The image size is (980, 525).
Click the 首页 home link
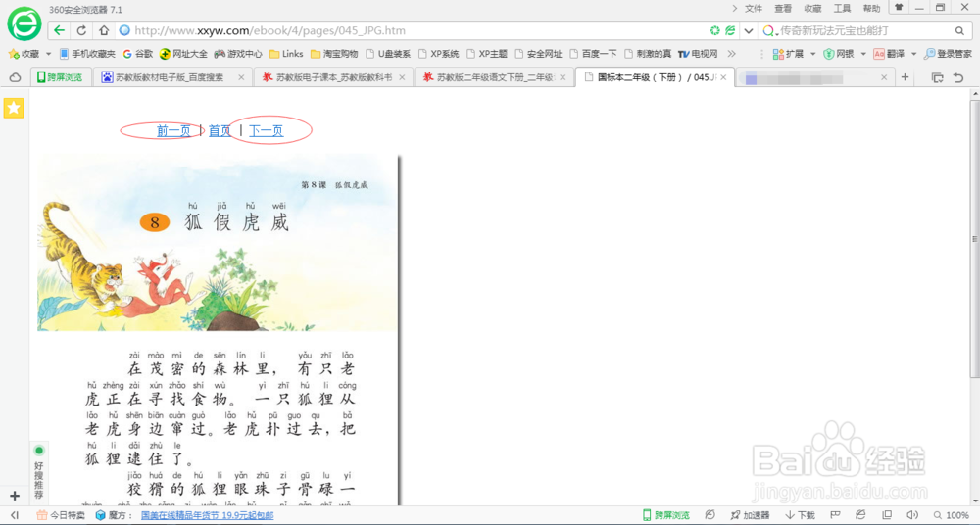click(x=220, y=130)
